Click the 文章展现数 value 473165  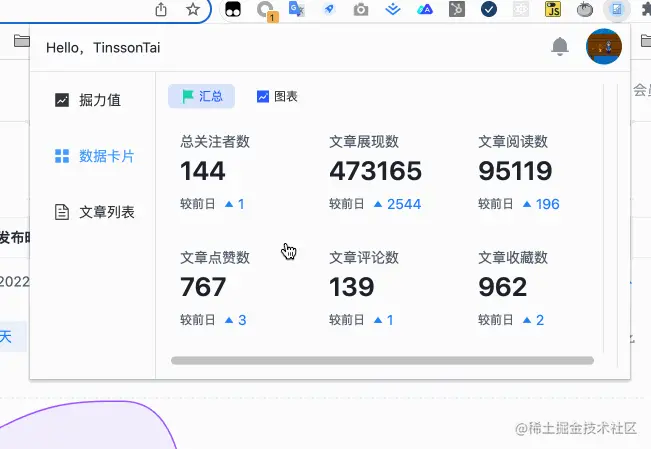click(x=375, y=171)
